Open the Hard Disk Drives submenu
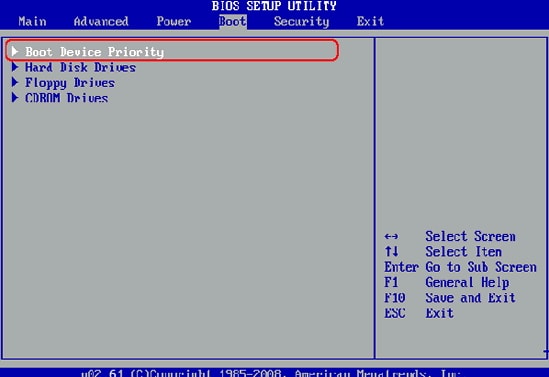Viewport: 549px width, 377px height. pos(80,67)
